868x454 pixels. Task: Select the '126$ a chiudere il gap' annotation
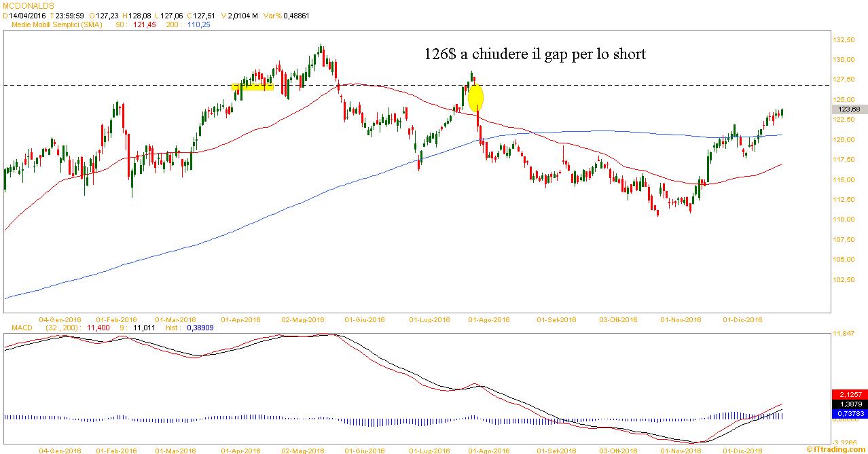pos(535,54)
